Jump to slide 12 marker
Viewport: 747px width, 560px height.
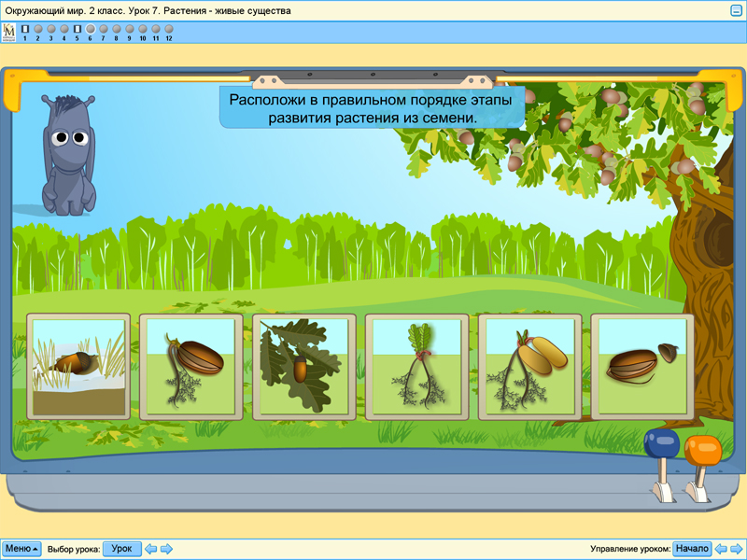(x=169, y=29)
